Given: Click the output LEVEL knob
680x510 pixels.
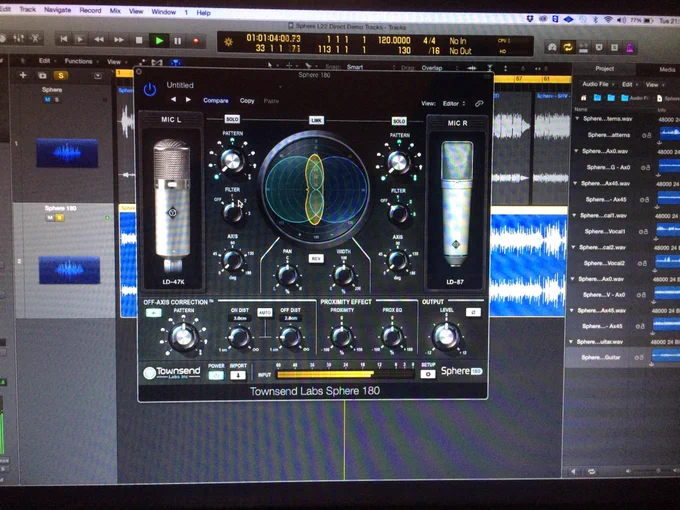Looking at the screenshot, I should coord(446,336).
